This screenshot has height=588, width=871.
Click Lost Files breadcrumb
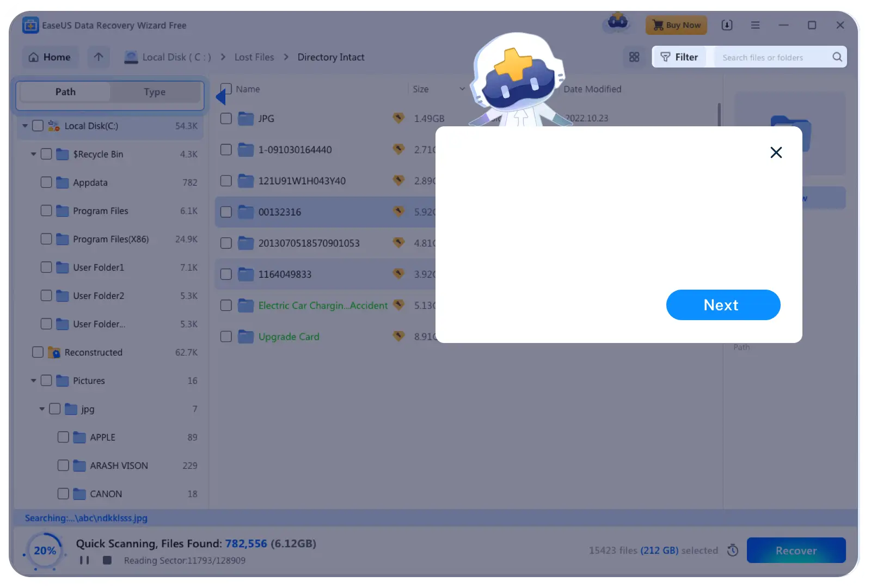pyautogui.click(x=254, y=57)
